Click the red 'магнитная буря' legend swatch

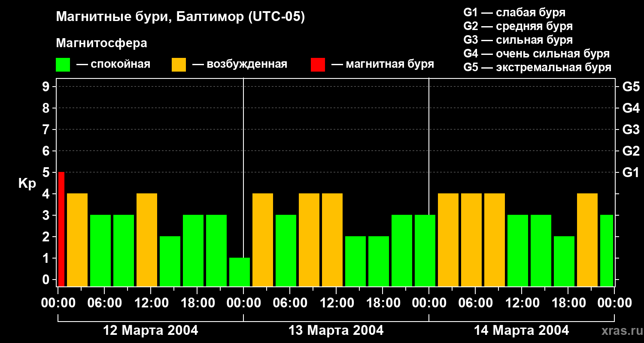point(318,65)
